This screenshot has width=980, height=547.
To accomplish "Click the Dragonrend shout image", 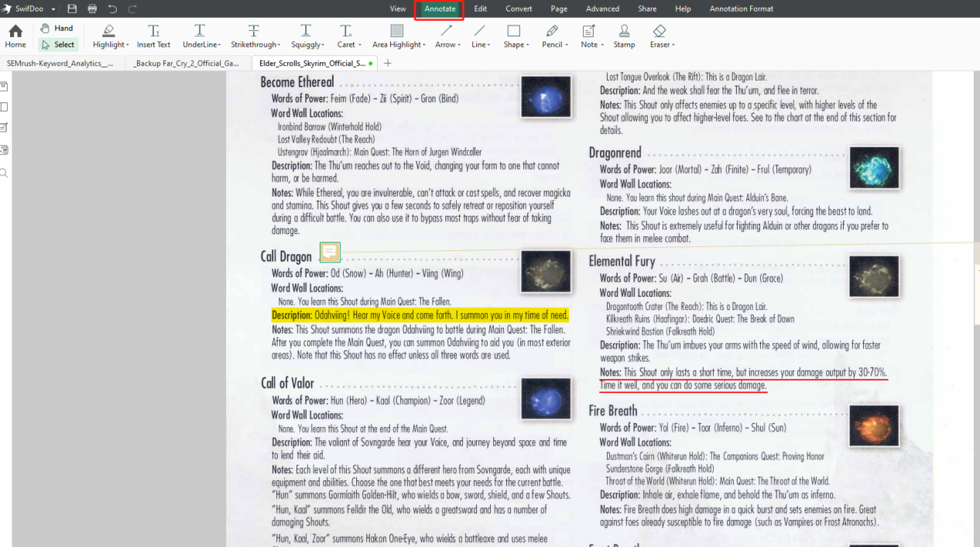I will click(x=875, y=167).
